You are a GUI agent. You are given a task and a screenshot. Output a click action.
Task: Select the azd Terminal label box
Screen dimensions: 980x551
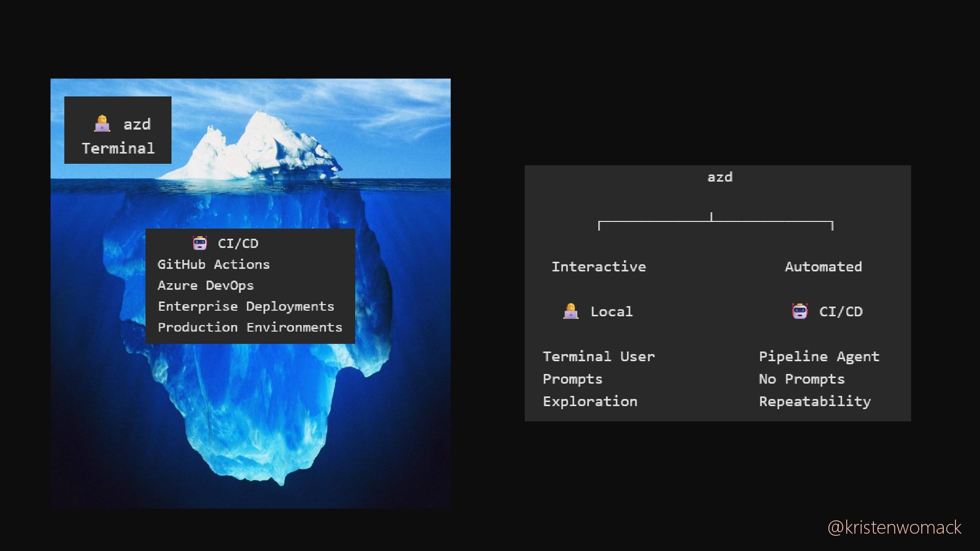(118, 130)
